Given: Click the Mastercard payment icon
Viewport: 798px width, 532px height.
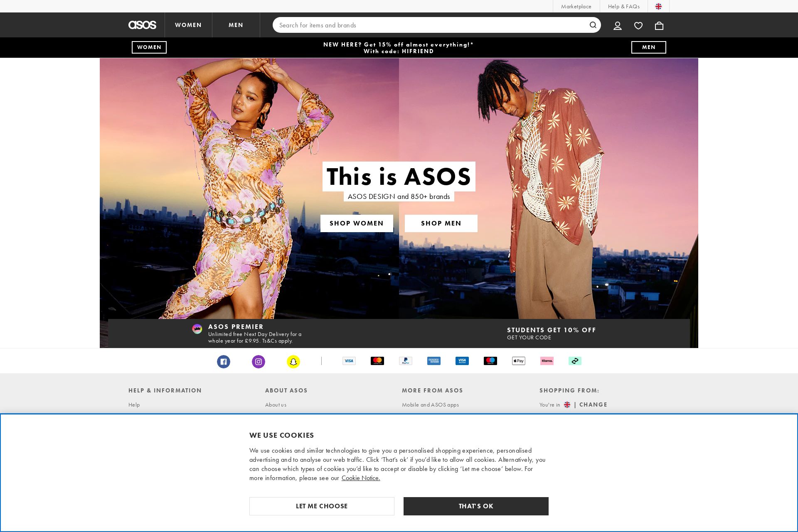Looking at the screenshot, I should click(377, 361).
